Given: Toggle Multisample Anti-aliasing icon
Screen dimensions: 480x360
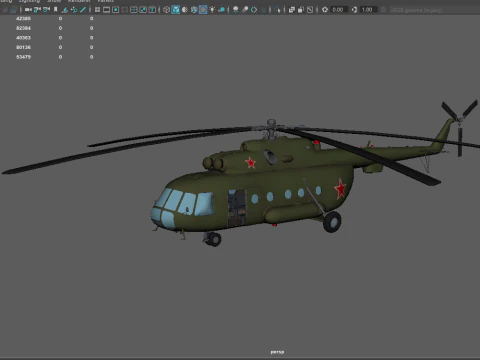Looking at the screenshot, I should tap(254, 10).
